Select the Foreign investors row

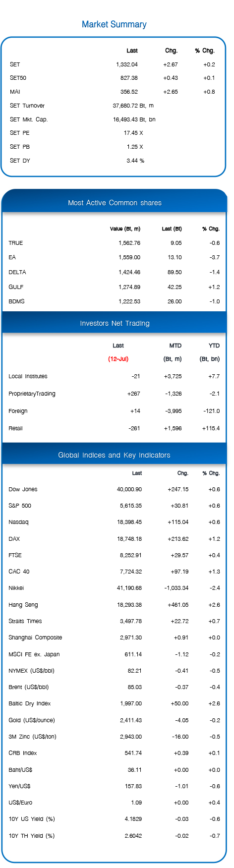(115, 411)
